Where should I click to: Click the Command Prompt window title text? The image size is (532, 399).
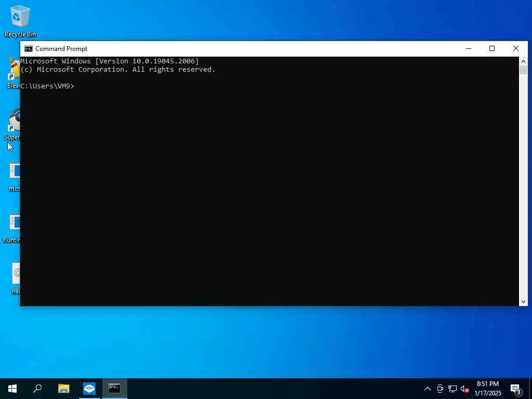(x=61, y=49)
